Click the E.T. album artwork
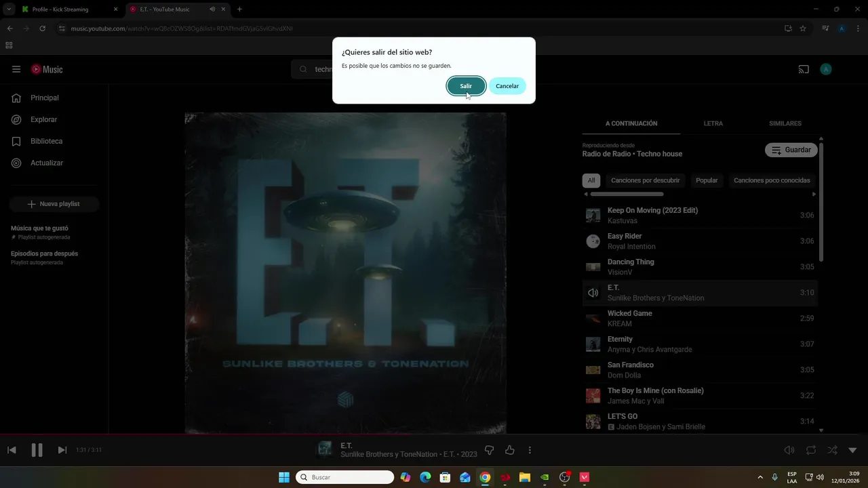 pyautogui.click(x=346, y=272)
